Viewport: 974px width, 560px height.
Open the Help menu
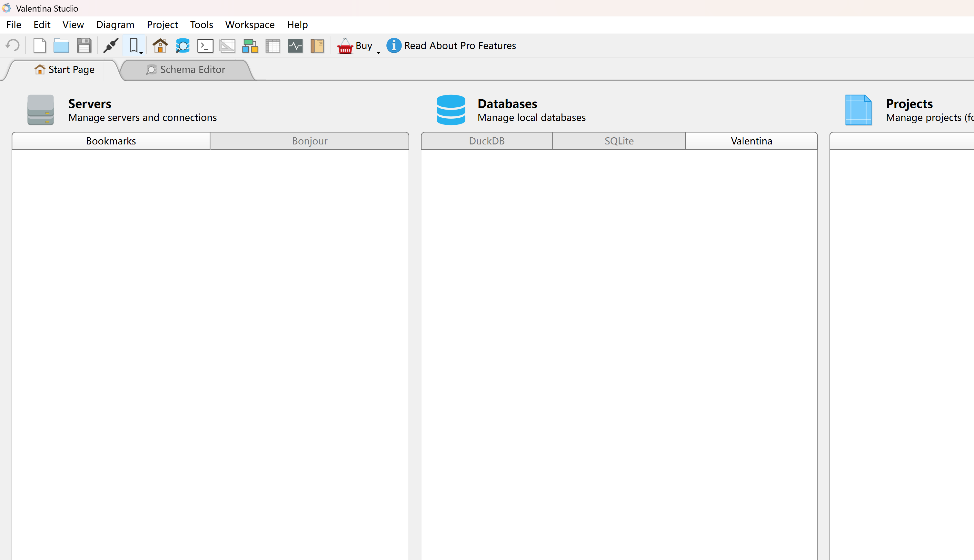click(297, 25)
